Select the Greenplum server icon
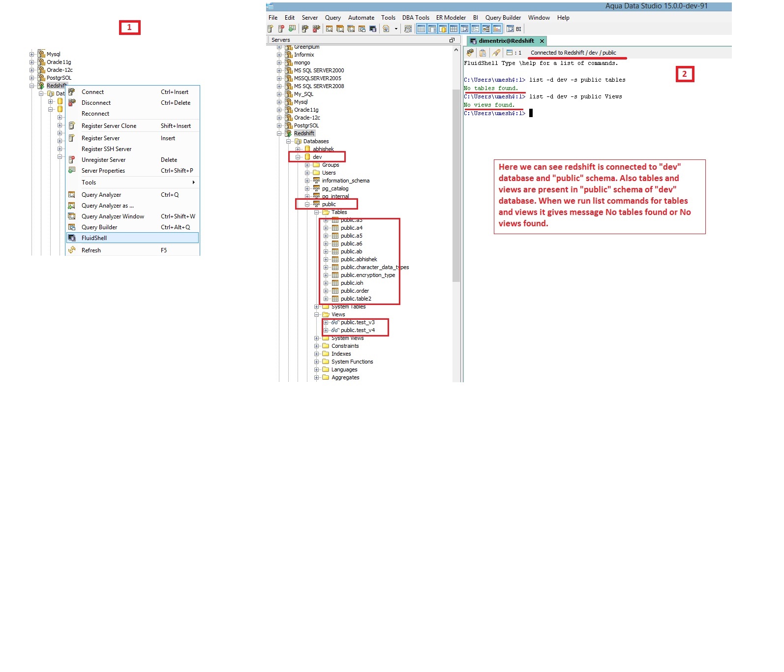Viewport: 784px width, 672px height. (x=289, y=47)
